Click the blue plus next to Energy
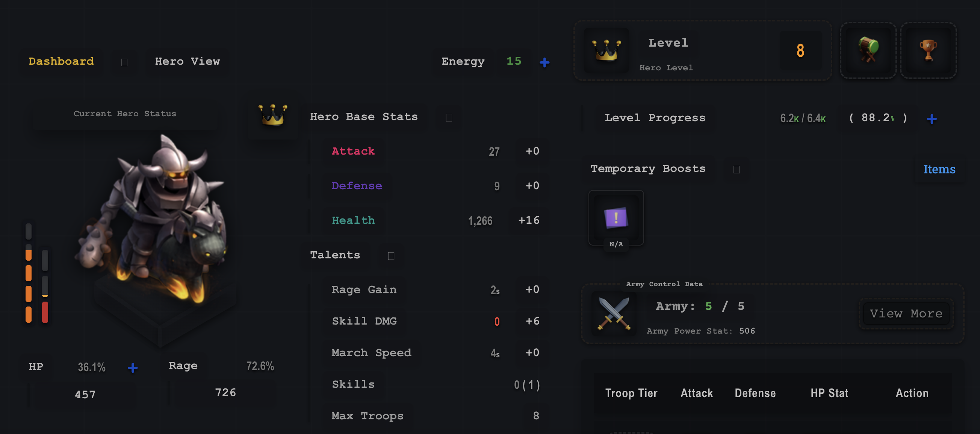This screenshot has height=434, width=980. click(x=544, y=62)
